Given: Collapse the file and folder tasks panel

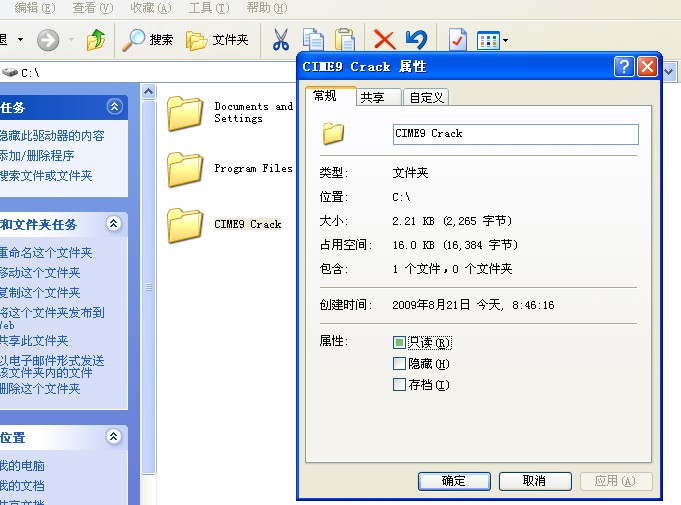Looking at the screenshot, I should [x=114, y=224].
